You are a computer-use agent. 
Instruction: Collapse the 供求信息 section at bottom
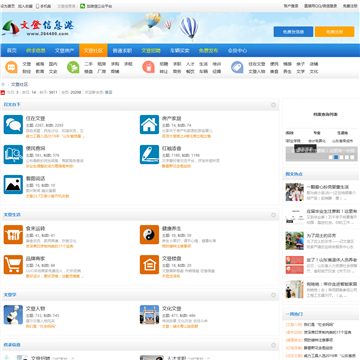click(x=274, y=345)
